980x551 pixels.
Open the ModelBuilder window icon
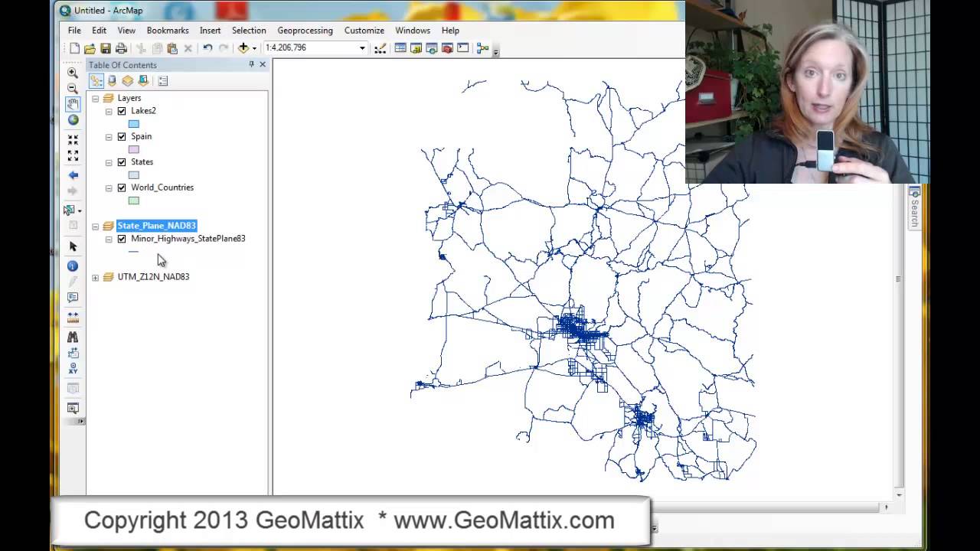(x=482, y=48)
